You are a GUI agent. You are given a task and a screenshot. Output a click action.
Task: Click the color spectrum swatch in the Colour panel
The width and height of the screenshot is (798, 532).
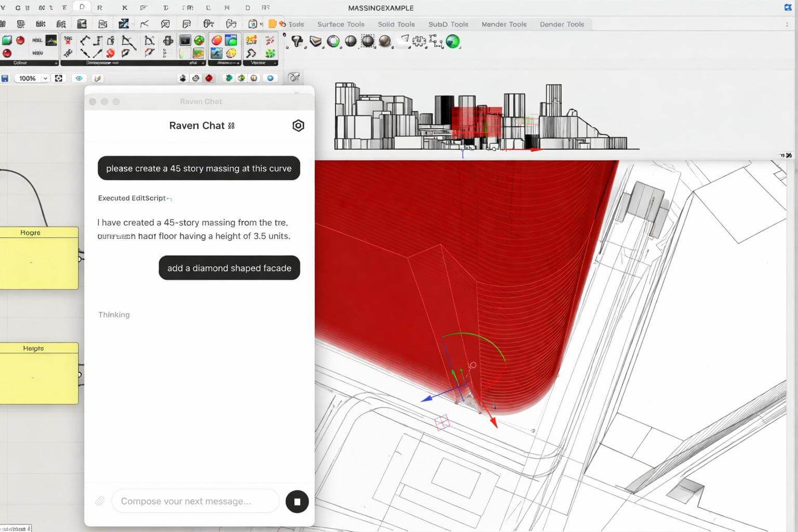click(51, 41)
